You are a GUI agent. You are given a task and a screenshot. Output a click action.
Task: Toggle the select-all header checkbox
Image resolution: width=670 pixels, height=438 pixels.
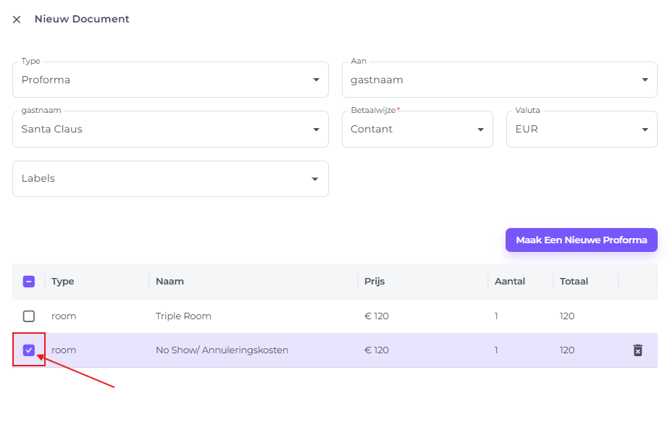click(29, 282)
